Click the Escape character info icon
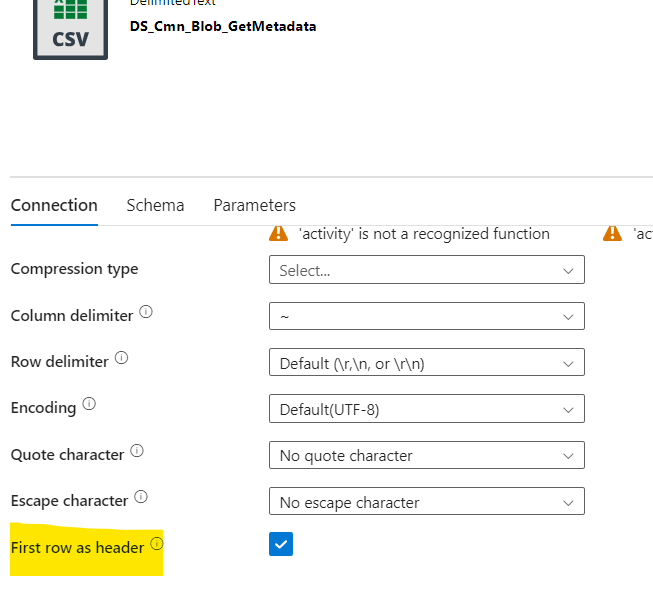The height and width of the screenshot is (595, 653). 141,498
